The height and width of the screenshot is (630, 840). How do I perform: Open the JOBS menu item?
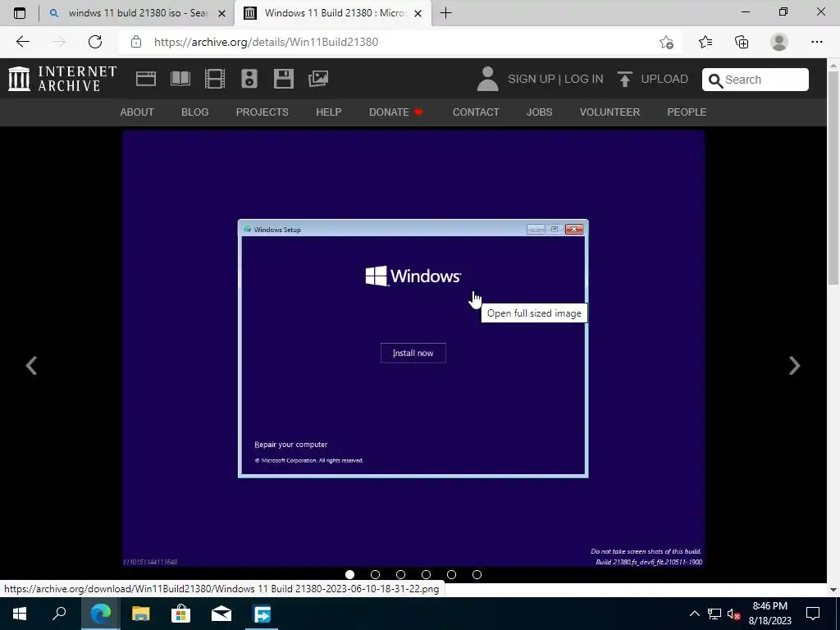click(x=540, y=112)
